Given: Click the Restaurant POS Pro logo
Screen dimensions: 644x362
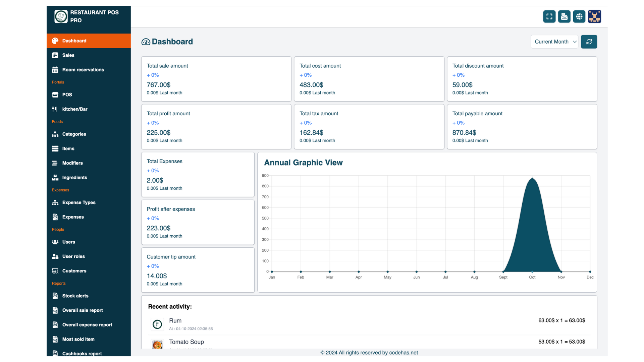Looking at the screenshot, I should pyautogui.click(x=61, y=16).
